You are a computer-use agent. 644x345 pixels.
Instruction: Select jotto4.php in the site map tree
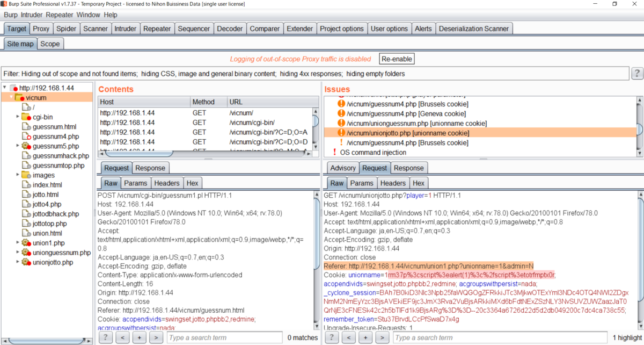47,204
